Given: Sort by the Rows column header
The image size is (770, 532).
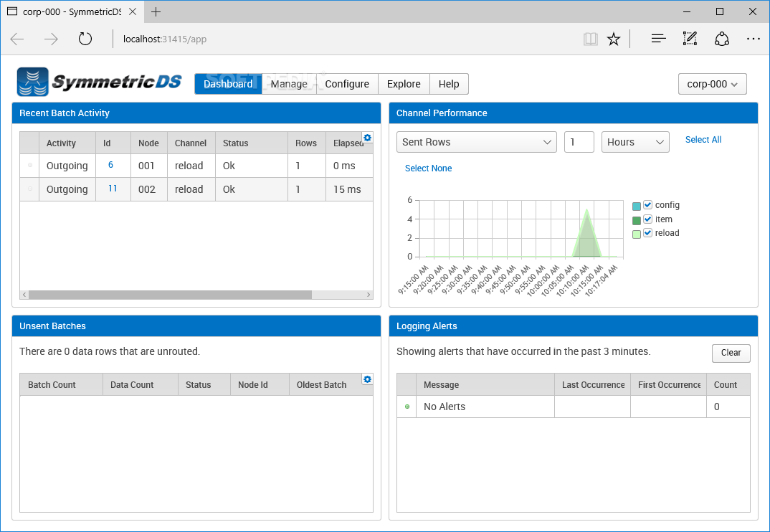Looking at the screenshot, I should (x=306, y=143).
